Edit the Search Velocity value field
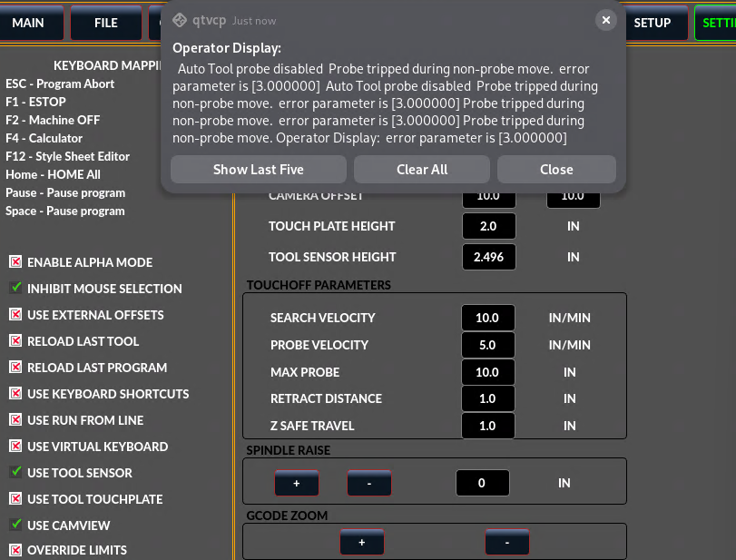Viewport: 736px width, 560px height. 488,318
